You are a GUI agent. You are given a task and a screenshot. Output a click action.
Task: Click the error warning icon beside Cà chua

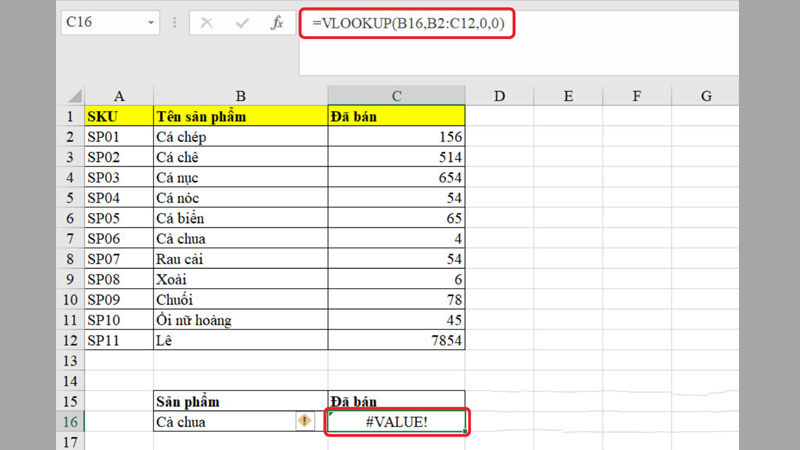coord(305,420)
